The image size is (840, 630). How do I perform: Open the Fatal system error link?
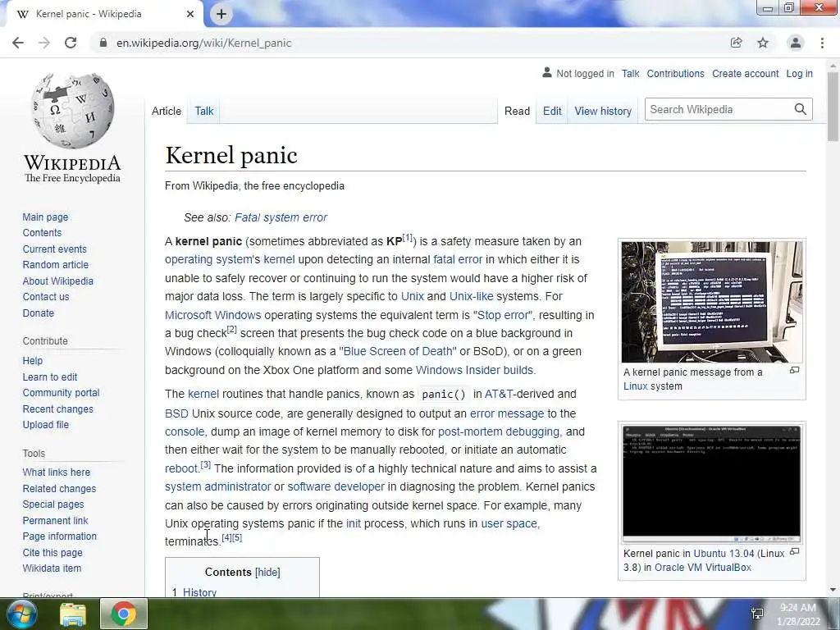point(281,217)
